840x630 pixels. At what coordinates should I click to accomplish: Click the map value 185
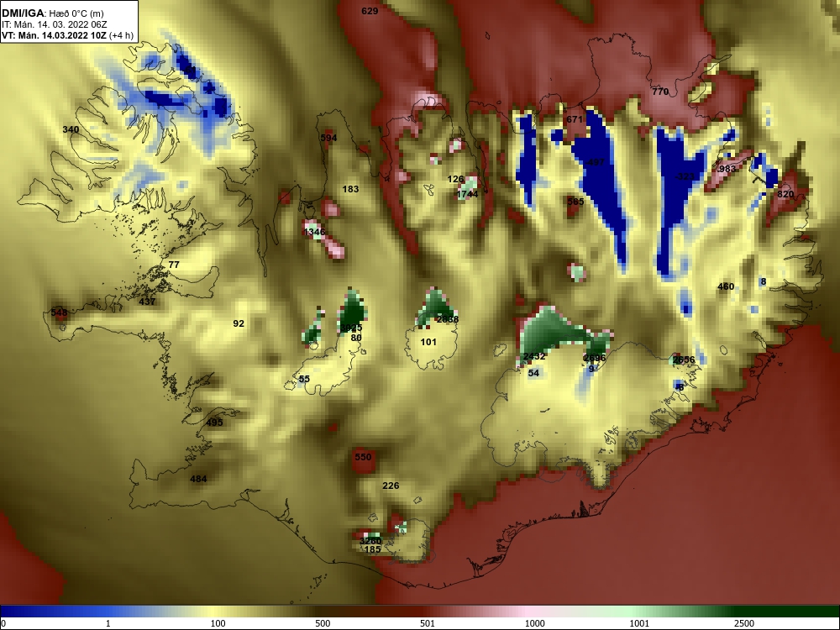[372, 549]
